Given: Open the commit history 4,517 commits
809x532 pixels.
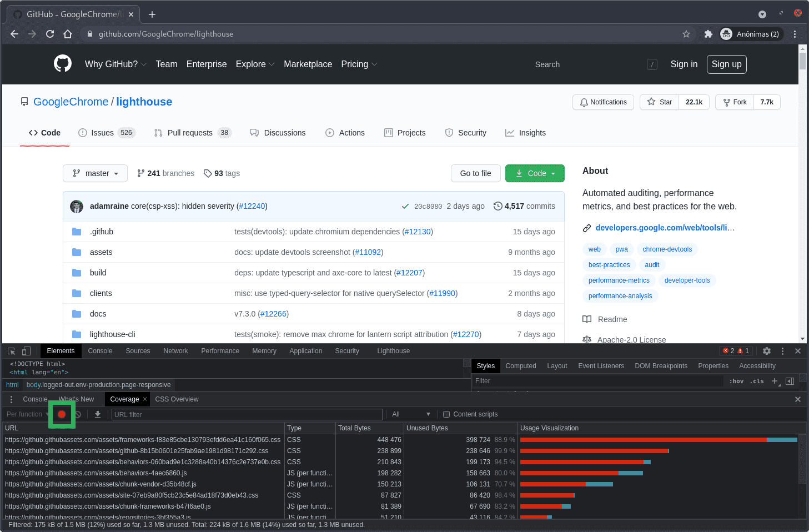Looking at the screenshot, I should click(524, 206).
